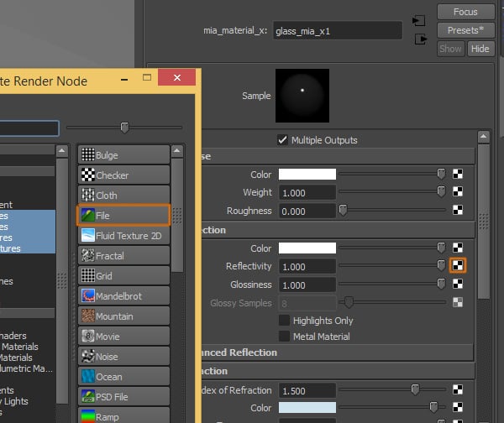Select the File texture node

[x=123, y=216]
